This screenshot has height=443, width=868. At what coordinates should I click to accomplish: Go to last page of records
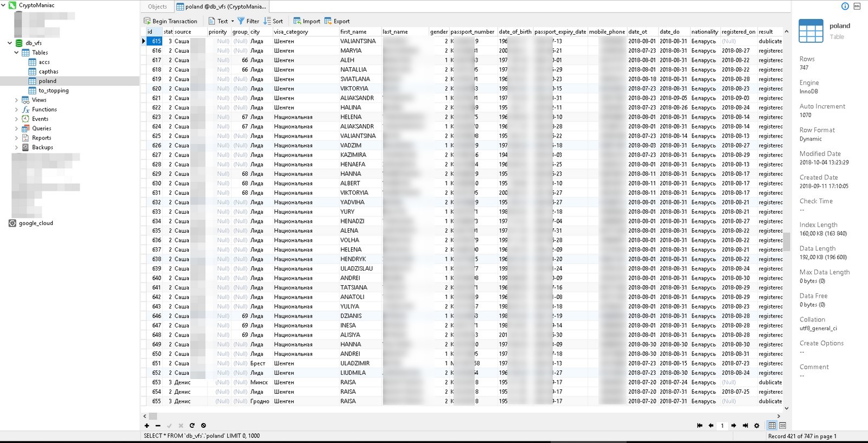(745, 426)
